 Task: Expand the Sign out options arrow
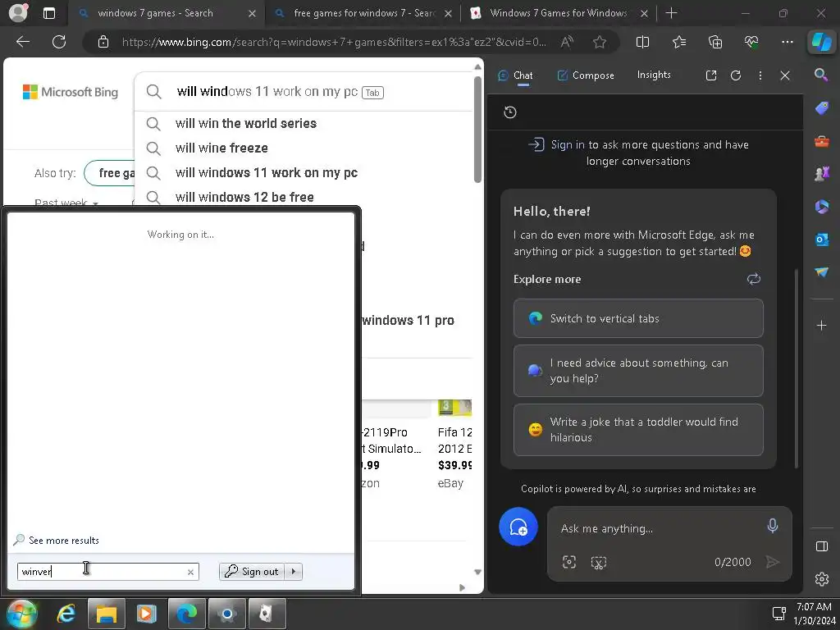click(x=294, y=572)
